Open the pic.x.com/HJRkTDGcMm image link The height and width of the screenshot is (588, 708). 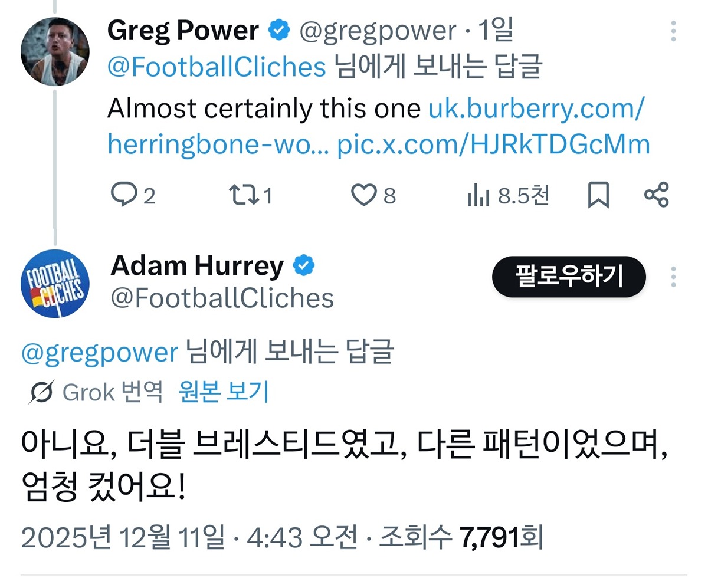click(493, 144)
